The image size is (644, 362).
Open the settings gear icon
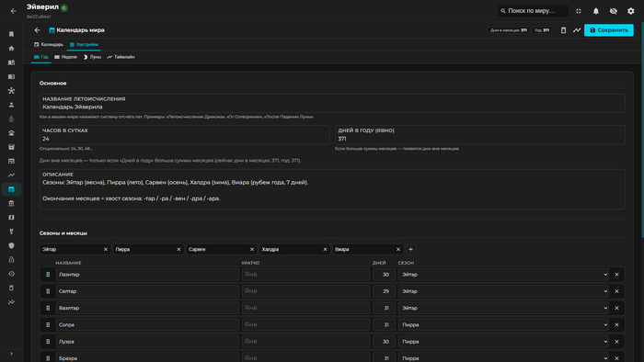click(x=631, y=11)
